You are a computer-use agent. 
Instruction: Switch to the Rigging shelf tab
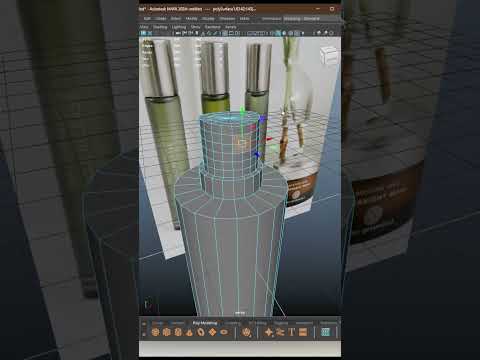pyautogui.click(x=281, y=323)
